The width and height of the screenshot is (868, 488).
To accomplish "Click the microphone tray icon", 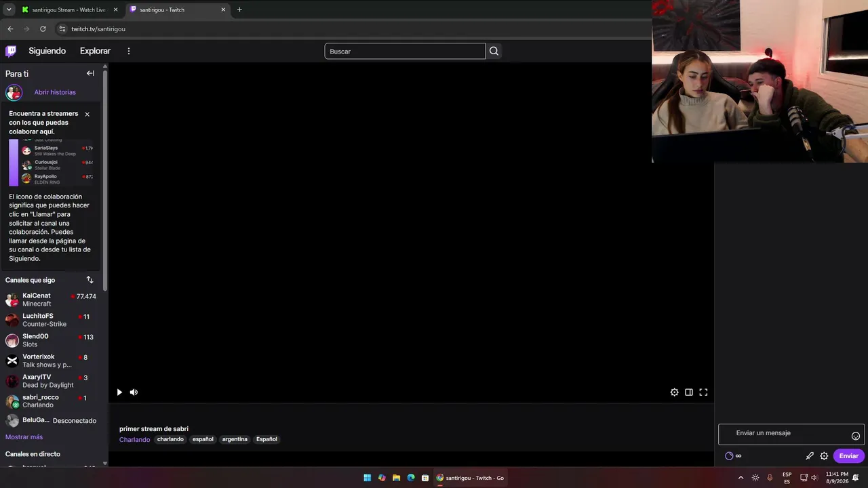I will (x=770, y=478).
